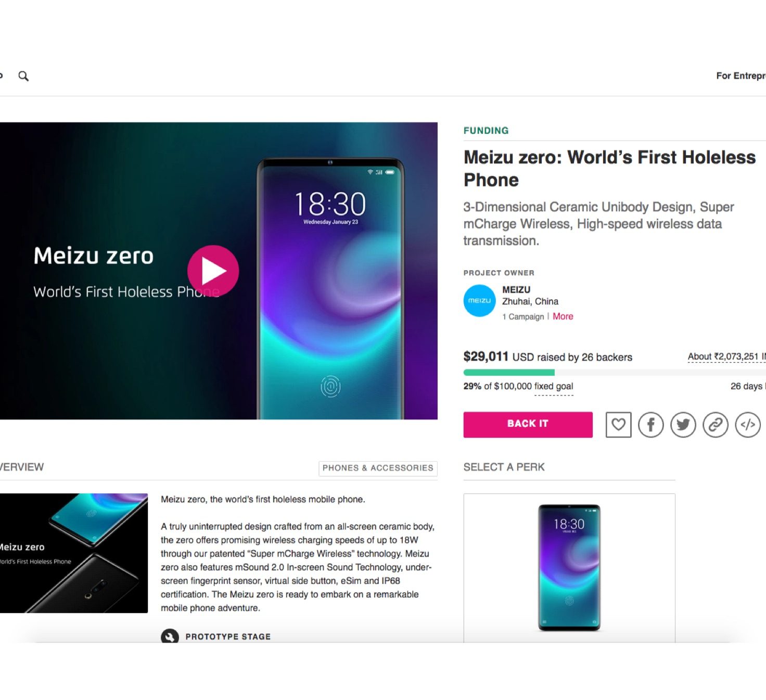Share campaign on Twitter

pos(683,425)
